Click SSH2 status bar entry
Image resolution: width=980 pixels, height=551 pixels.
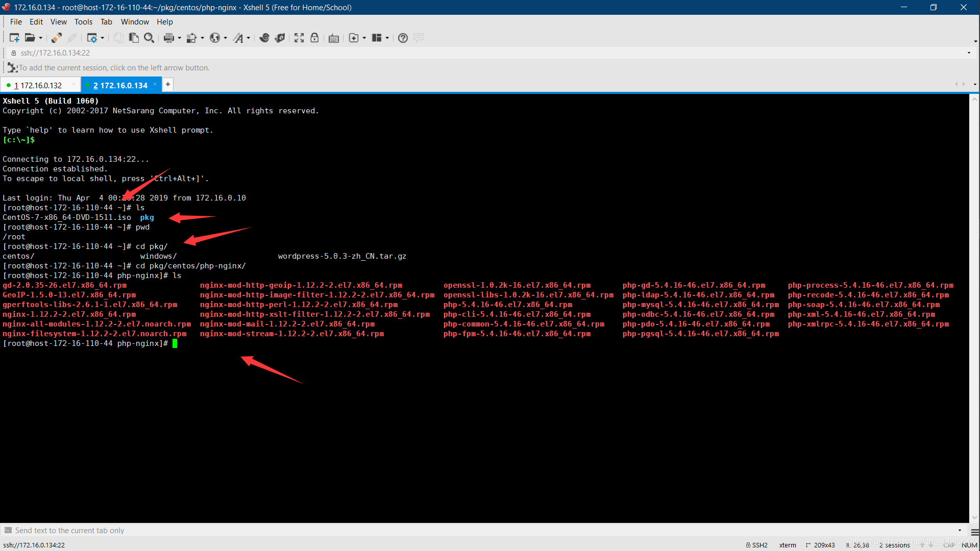click(x=756, y=545)
